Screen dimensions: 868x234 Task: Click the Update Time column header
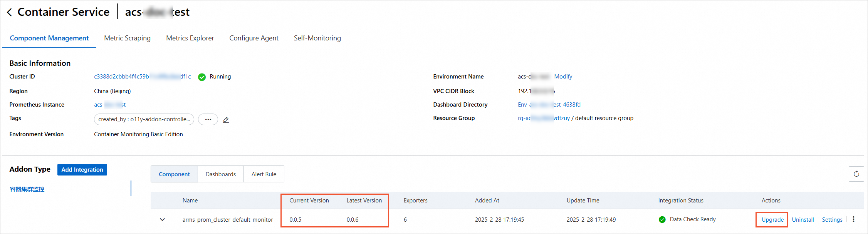583,201
